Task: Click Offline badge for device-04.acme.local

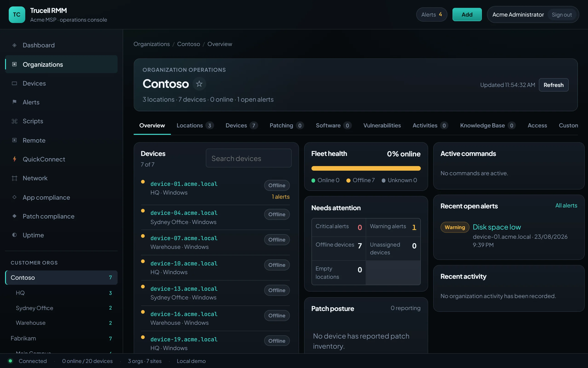Action: click(x=277, y=214)
